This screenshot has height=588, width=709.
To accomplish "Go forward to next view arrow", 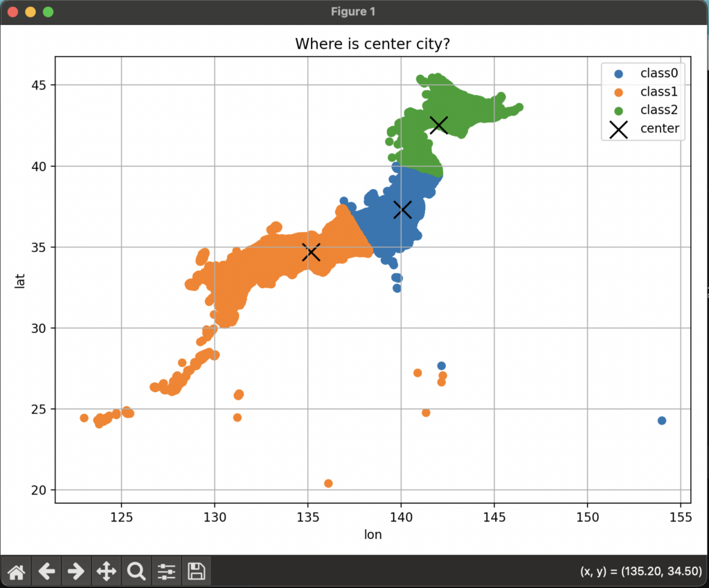I will point(76,571).
